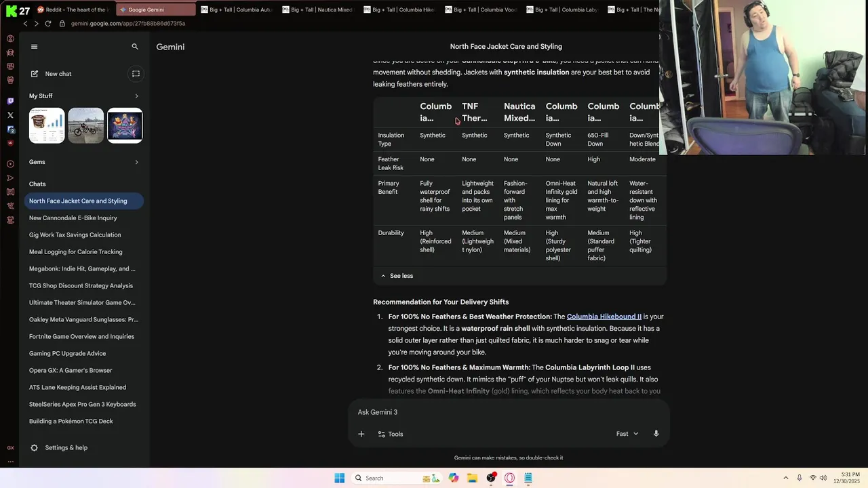868x488 pixels.
Task: Click the taskbar Wi-Fi network icon
Action: (812, 479)
